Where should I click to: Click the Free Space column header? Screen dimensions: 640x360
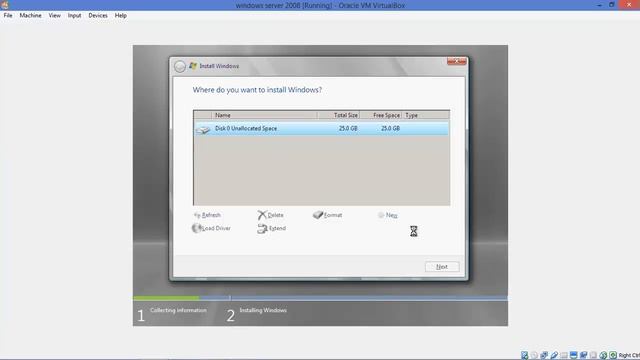click(x=381, y=116)
